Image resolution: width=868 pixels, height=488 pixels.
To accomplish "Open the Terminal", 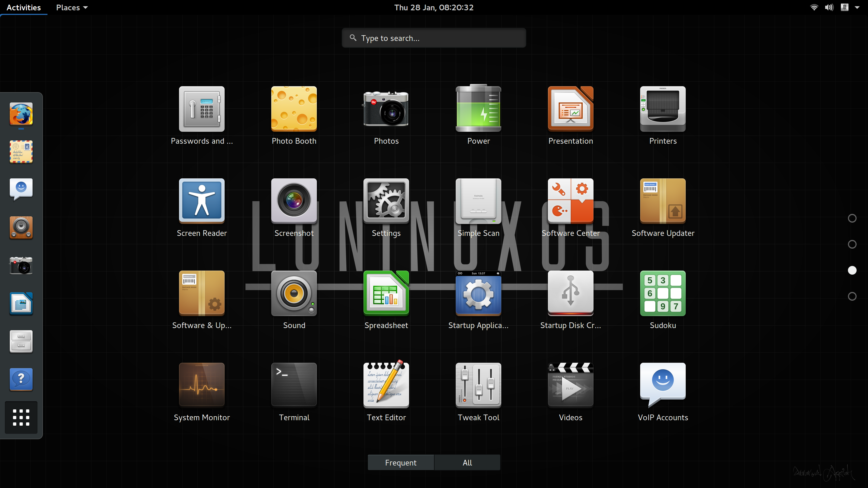I will tap(294, 392).
